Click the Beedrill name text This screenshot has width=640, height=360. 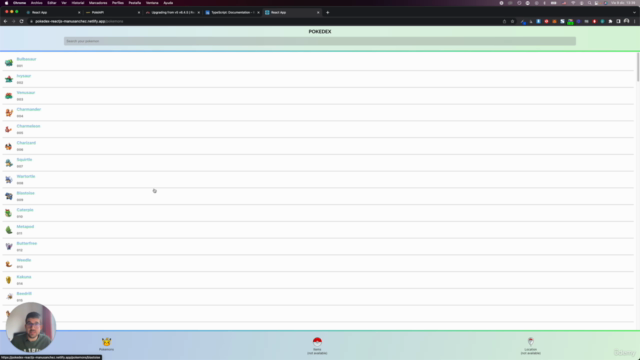pyautogui.click(x=24, y=293)
